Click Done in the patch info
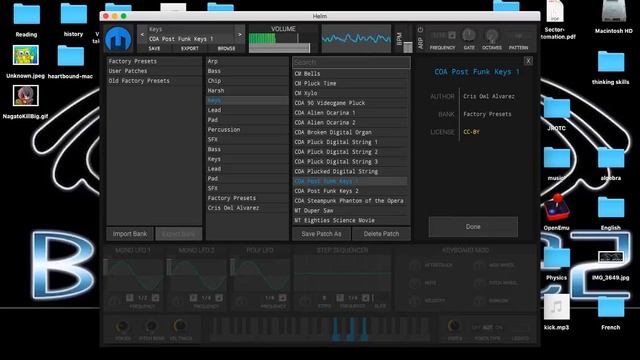 tap(473, 227)
